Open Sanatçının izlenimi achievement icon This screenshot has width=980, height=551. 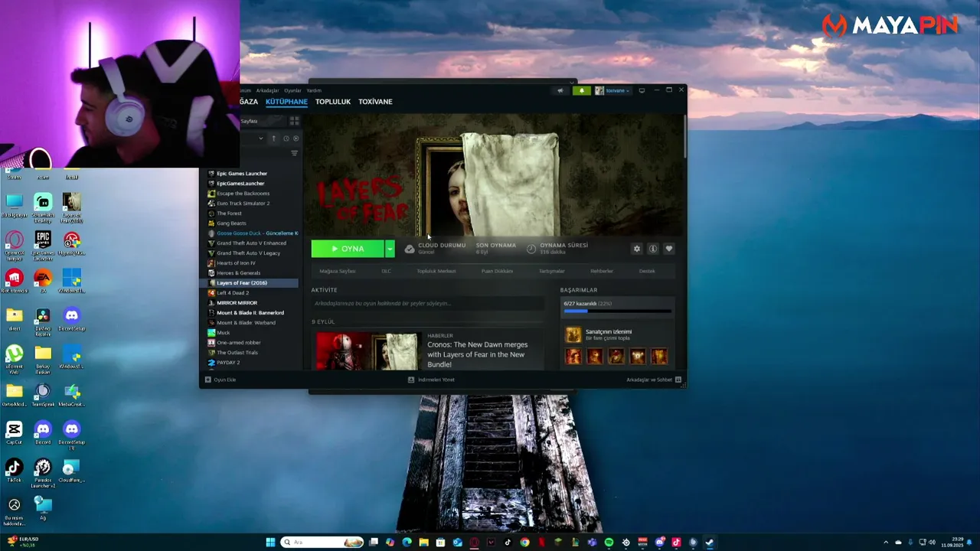pyautogui.click(x=573, y=334)
